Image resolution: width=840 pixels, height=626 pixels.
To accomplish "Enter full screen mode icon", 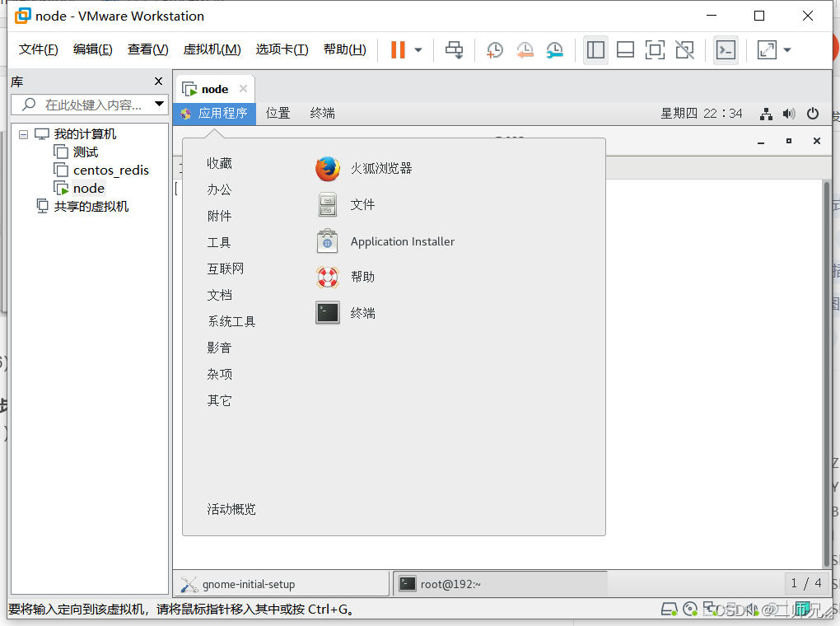I will coord(655,50).
